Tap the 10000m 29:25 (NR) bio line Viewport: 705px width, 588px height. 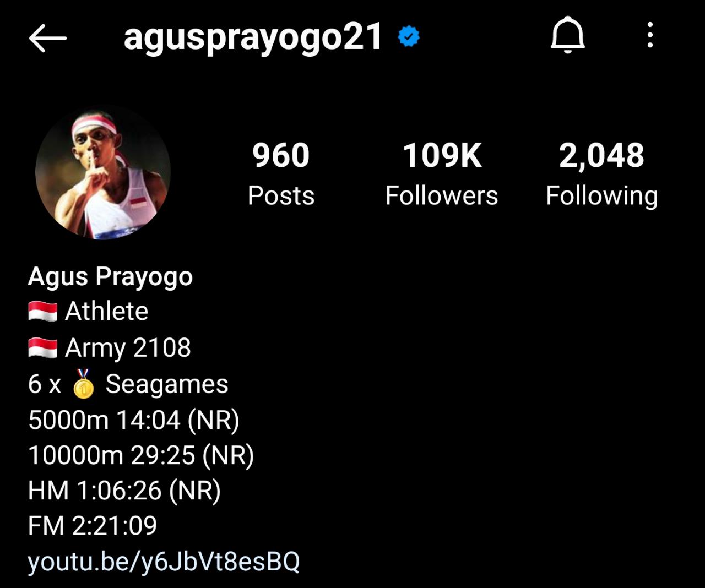(x=141, y=456)
